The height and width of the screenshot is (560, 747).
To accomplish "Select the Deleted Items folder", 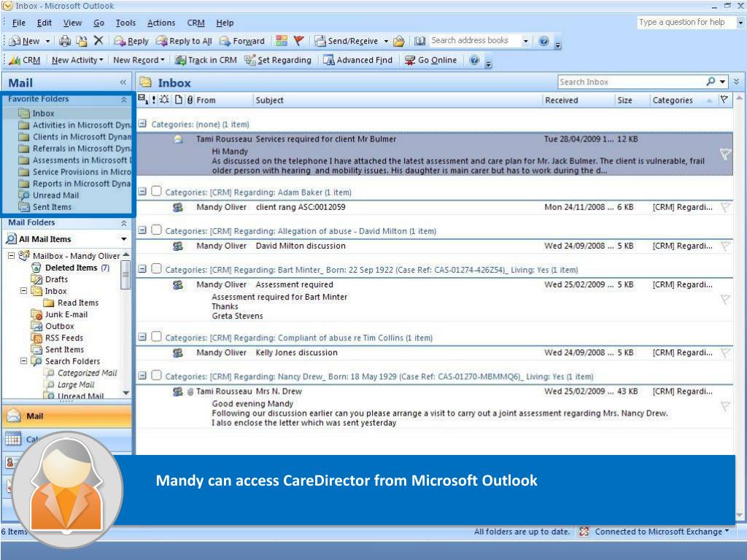I will tap(71, 268).
